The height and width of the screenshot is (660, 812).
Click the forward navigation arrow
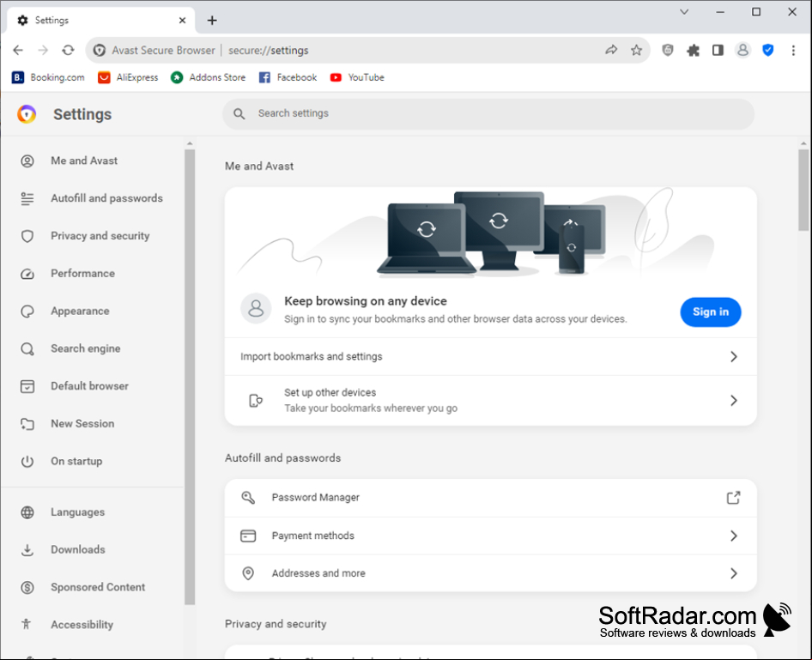tap(43, 51)
